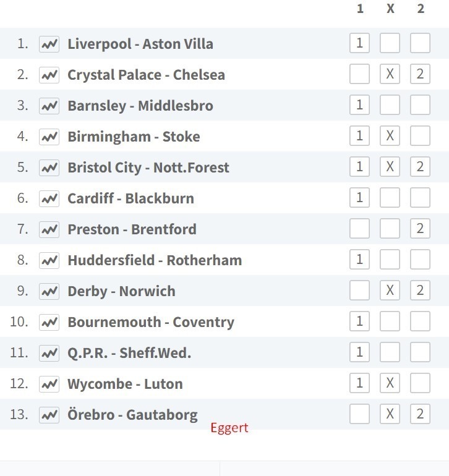Open statistics icon for Preston - Brentford
The image size is (449, 476).
(49, 229)
